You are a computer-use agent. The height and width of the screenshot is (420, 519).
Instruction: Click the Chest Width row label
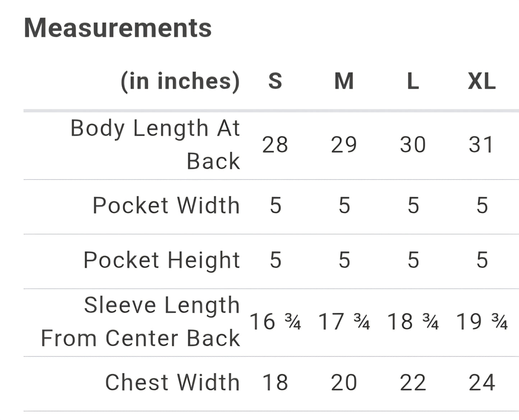(172, 382)
